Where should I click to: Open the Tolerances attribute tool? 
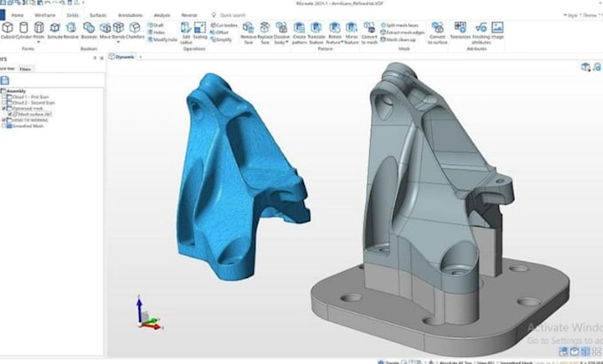(x=460, y=30)
